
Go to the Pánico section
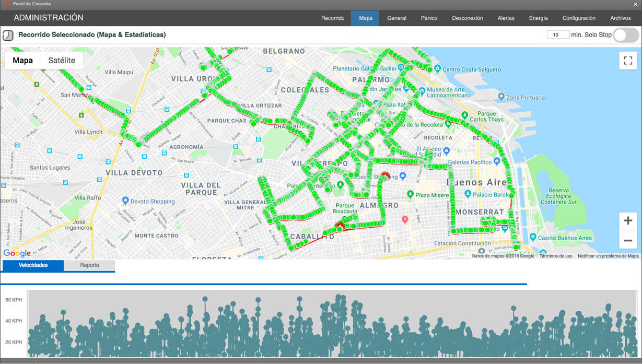point(429,18)
